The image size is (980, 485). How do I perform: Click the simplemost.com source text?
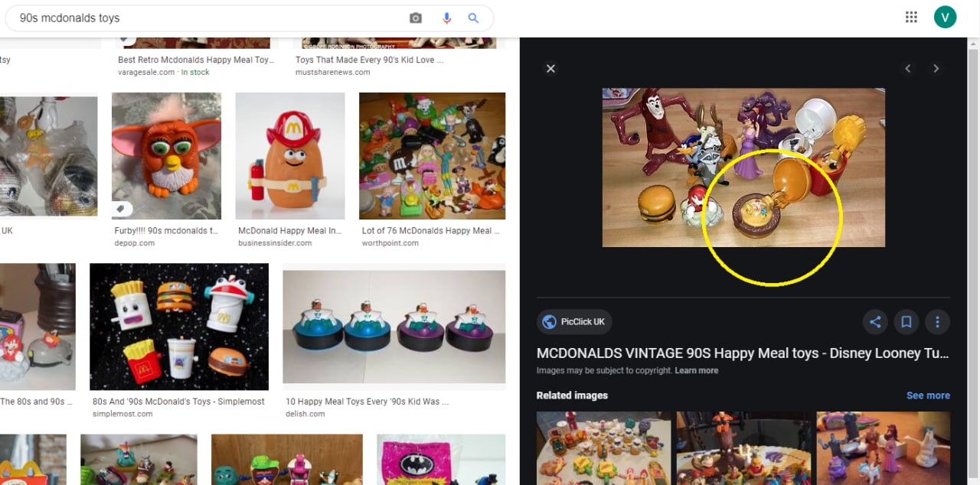click(122, 414)
